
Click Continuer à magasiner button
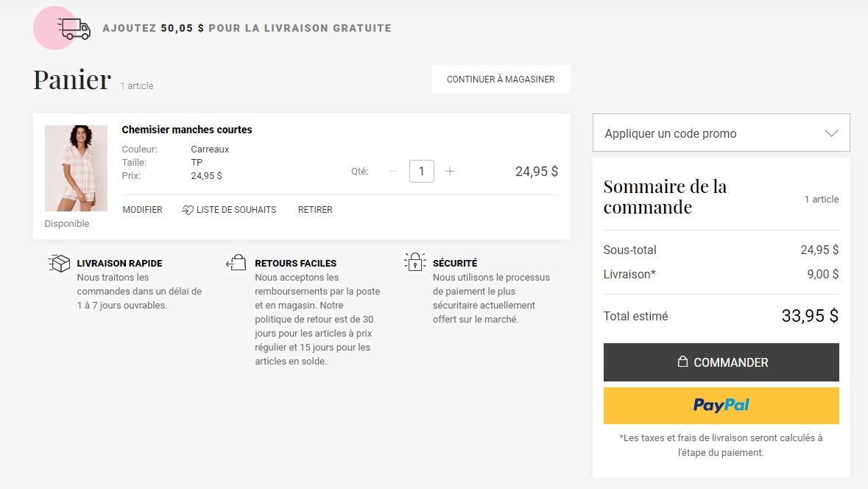[501, 80]
